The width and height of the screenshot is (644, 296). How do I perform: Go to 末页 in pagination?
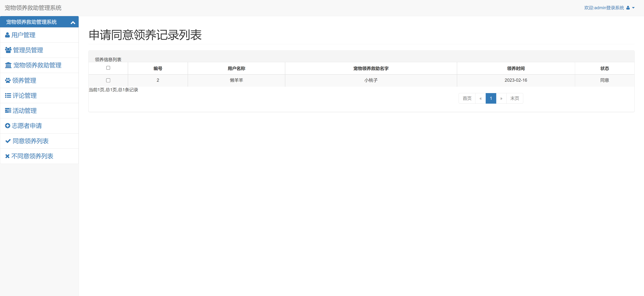point(515,98)
